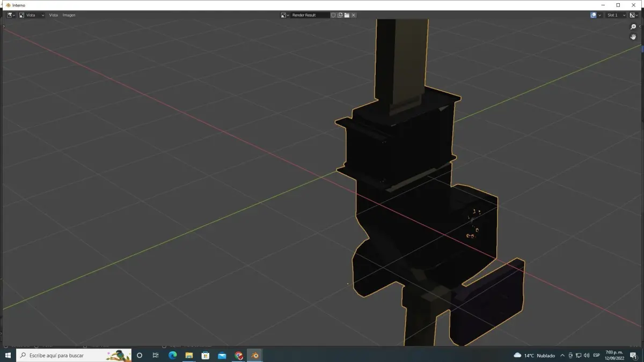Viewport: 644px width, 362px height.
Task: Open clock and calendar
Action: pos(613,355)
